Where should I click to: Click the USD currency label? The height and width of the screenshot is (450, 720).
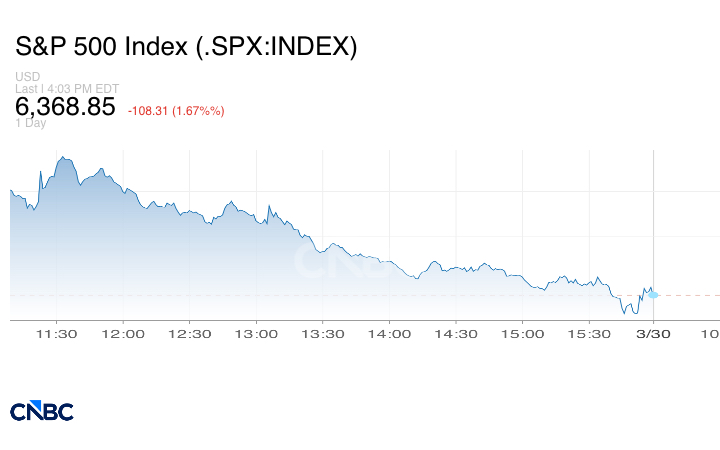27,77
